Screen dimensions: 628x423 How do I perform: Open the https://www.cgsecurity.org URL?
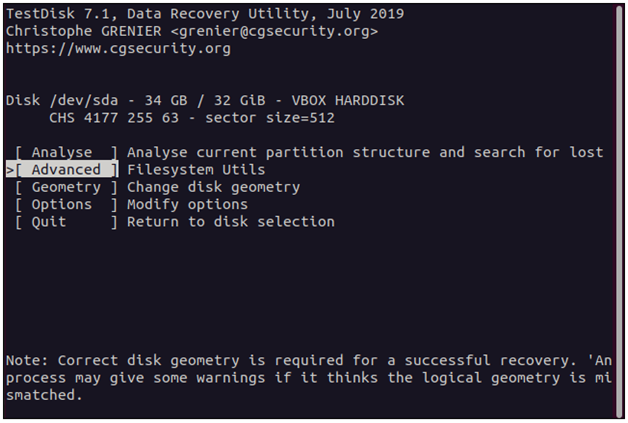pos(118,48)
